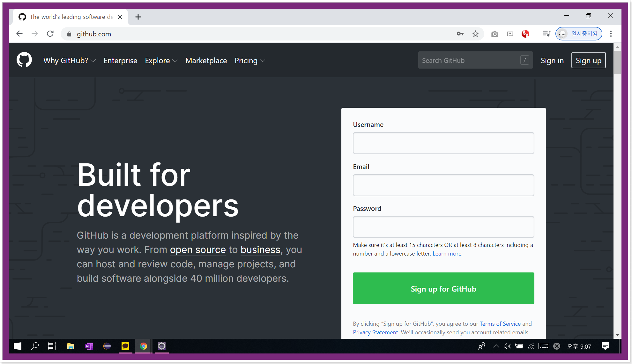Screen dimensions: 632x364
Task: Open the Terms of Service link
Action: pyautogui.click(x=500, y=323)
